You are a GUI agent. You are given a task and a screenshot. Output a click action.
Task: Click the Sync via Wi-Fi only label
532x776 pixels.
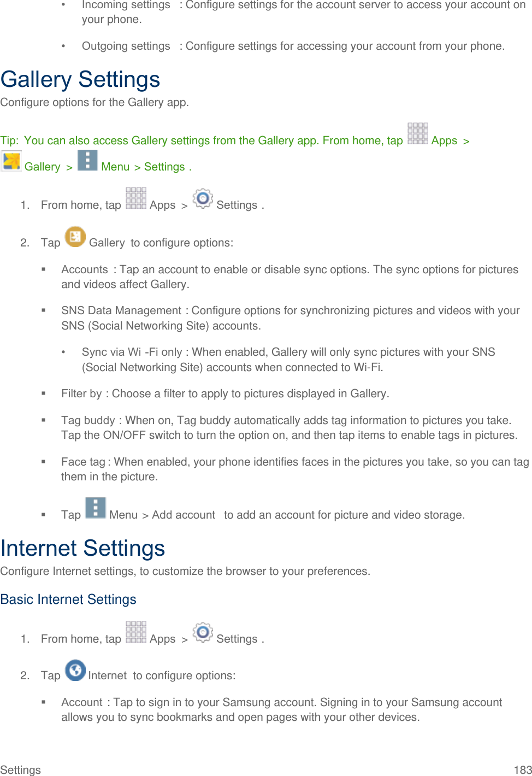pyautogui.click(x=132, y=352)
